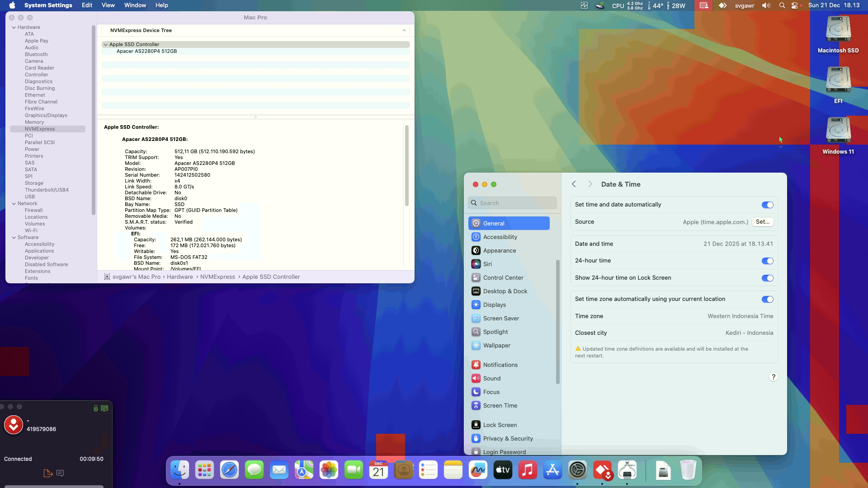The width and height of the screenshot is (868, 488).
Task: Toggle Set time and date automatically
Action: (767, 205)
